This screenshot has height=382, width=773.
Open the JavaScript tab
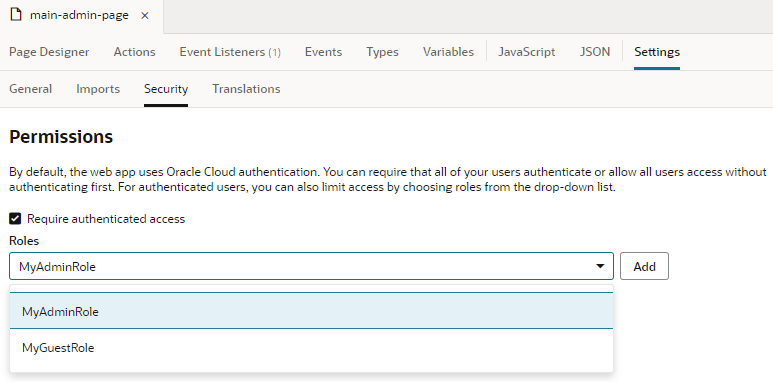click(527, 52)
